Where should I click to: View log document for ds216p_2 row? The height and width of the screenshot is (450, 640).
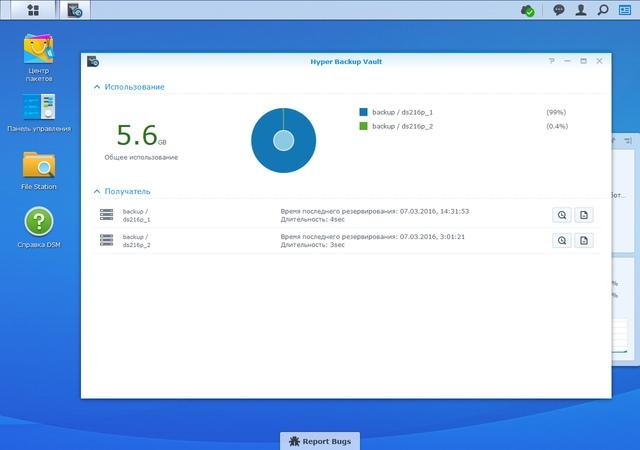click(x=584, y=241)
